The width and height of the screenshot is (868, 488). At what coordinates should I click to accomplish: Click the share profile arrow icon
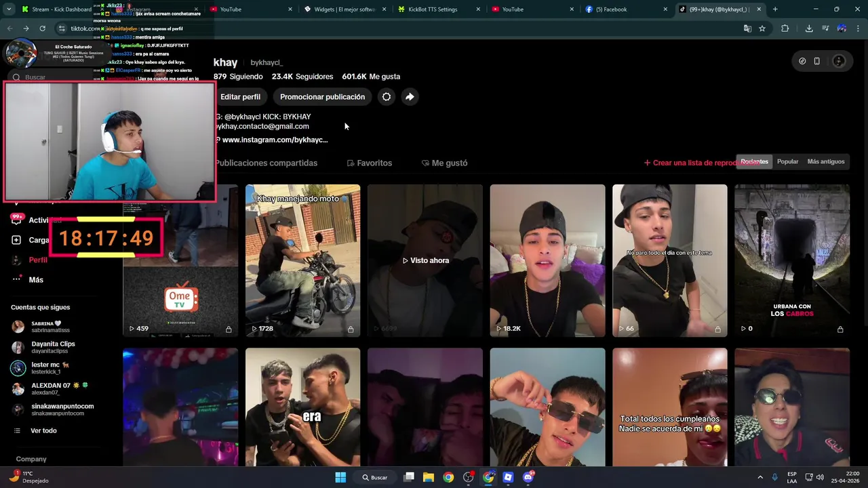tap(410, 97)
